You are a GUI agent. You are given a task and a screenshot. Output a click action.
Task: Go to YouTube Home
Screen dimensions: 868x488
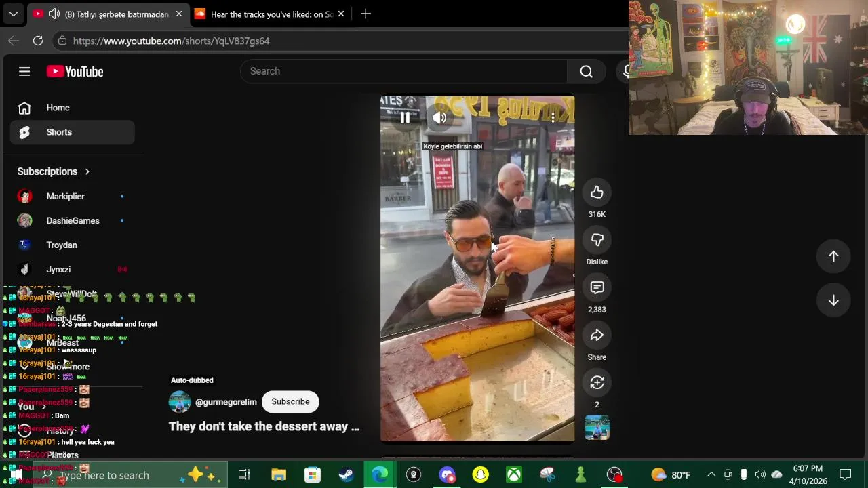[x=73, y=108]
